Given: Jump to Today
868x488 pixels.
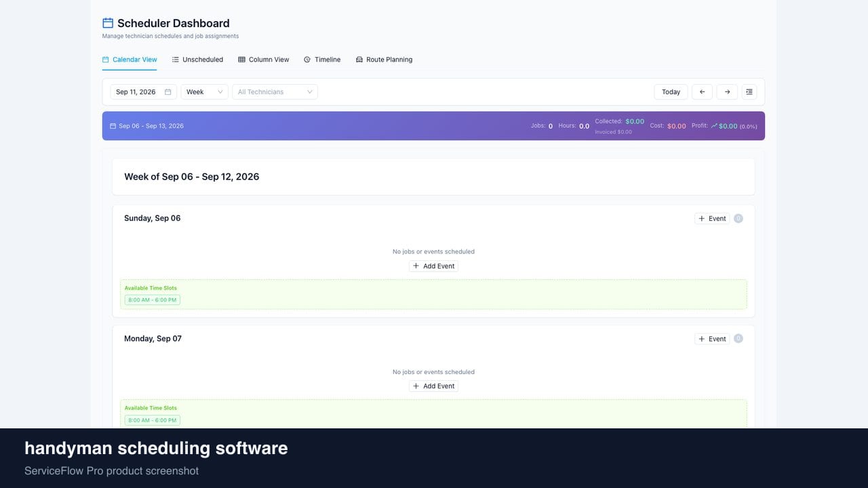Looking at the screenshot, I should [671, 92].
